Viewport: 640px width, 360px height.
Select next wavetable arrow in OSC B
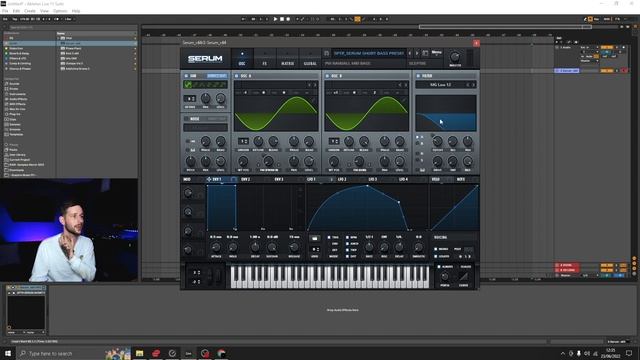(405, 85)
